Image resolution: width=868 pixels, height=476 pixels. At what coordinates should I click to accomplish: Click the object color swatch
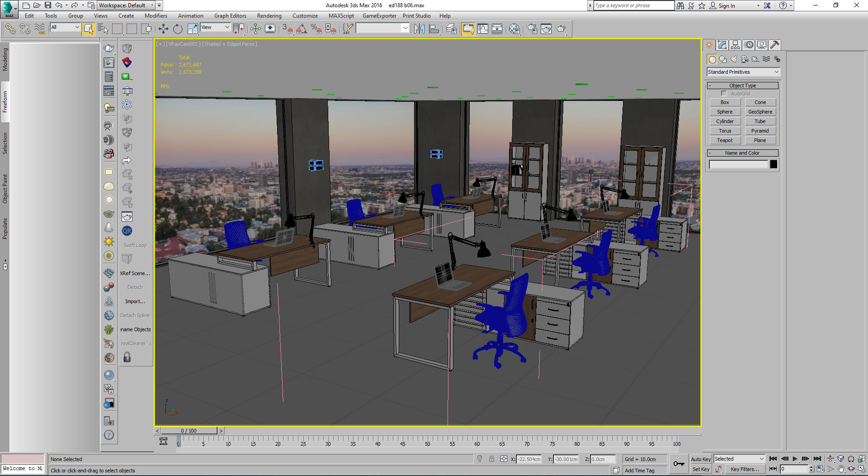(774, 164)
